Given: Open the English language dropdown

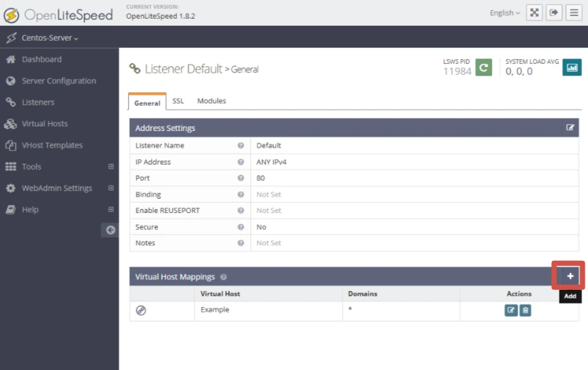Looking at the screenshot, I should pyautogui.click(x=505, y=13).
